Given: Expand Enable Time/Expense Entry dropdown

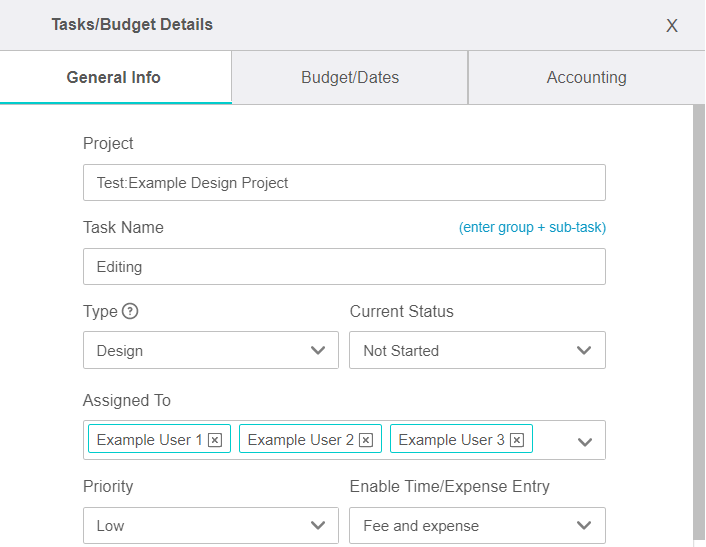Looking at the screenshot, I should pos(477,526).
